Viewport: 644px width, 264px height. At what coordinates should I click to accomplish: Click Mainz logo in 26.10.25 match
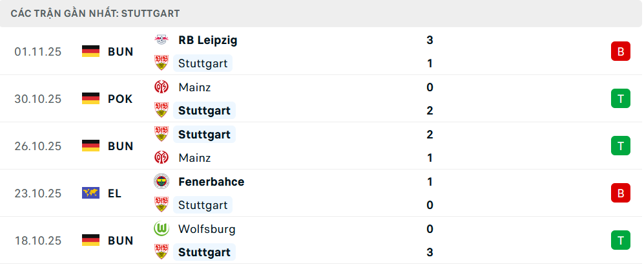click(161, 157)
